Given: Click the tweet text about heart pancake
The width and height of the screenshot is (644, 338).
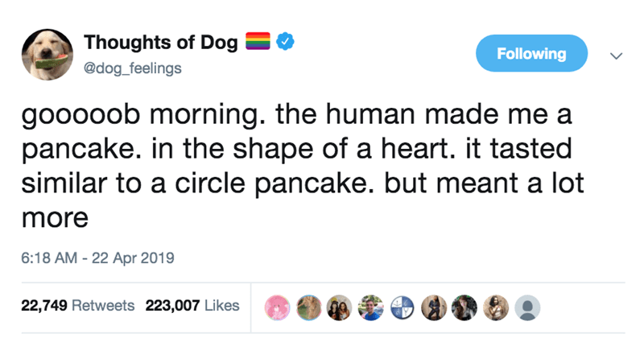Looking at the screenshot, I should click(303, 166).
